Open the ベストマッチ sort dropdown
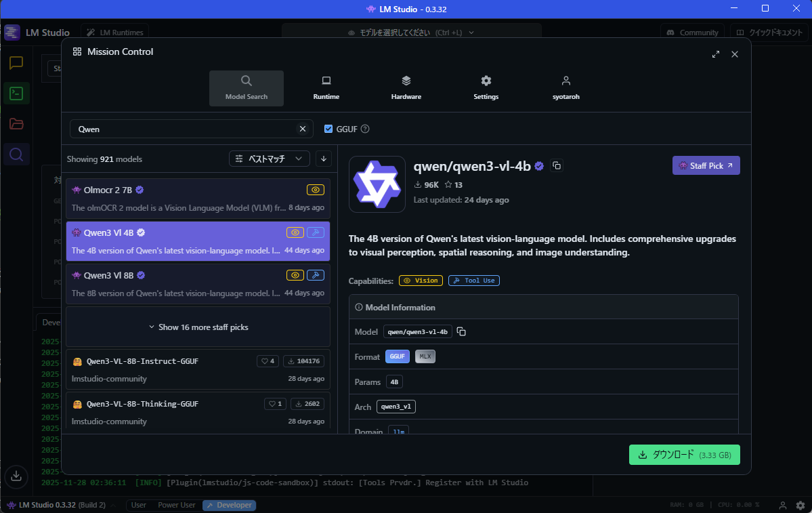The image size is (812, 513). pos(270,159)
